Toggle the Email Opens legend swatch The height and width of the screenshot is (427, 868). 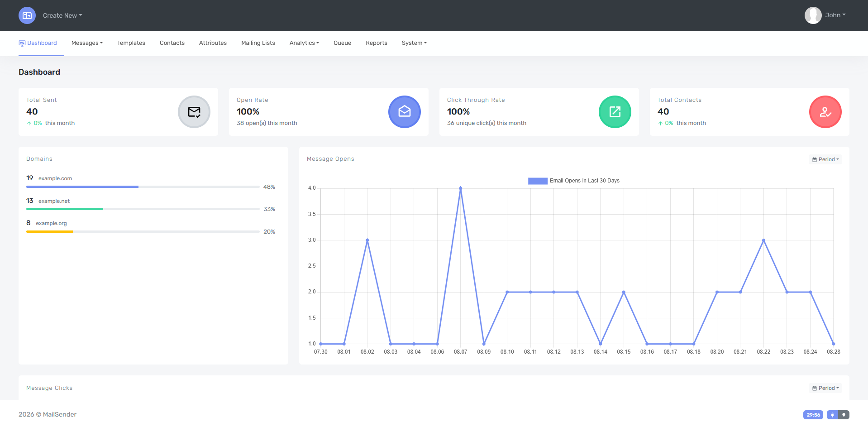pos(538,181)
